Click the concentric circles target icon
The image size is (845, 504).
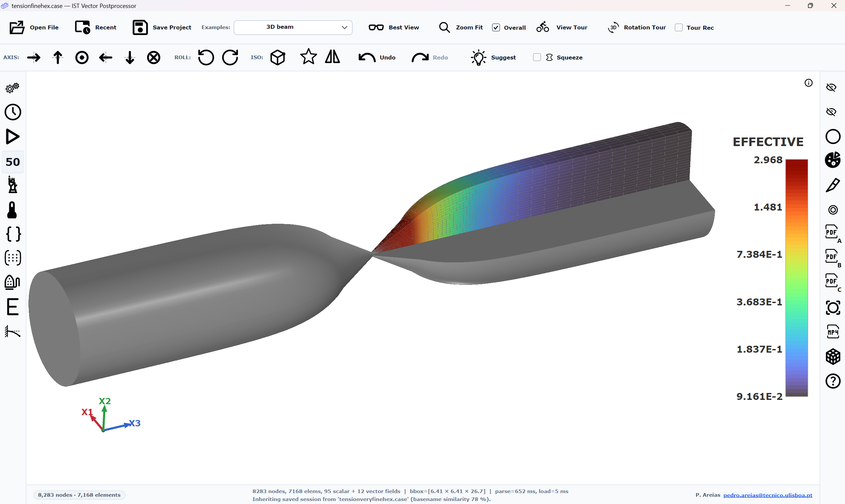pyautogui.click(x=833, y=210)
